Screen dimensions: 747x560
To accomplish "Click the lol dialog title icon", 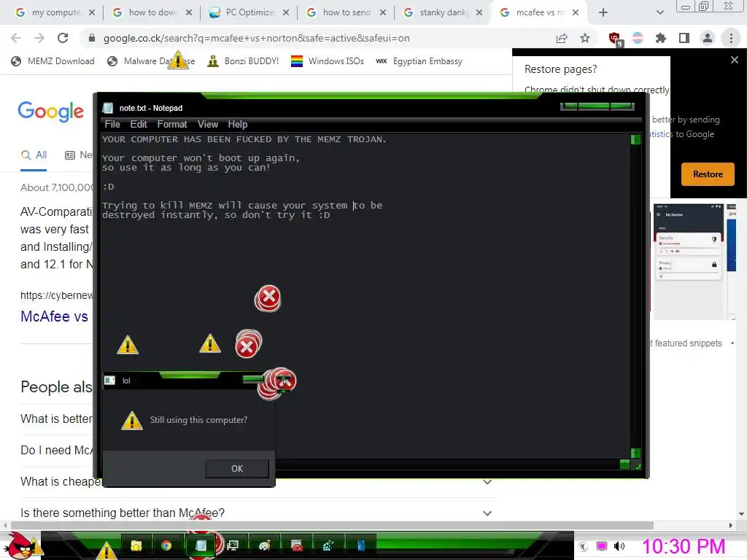I will 109,380.
